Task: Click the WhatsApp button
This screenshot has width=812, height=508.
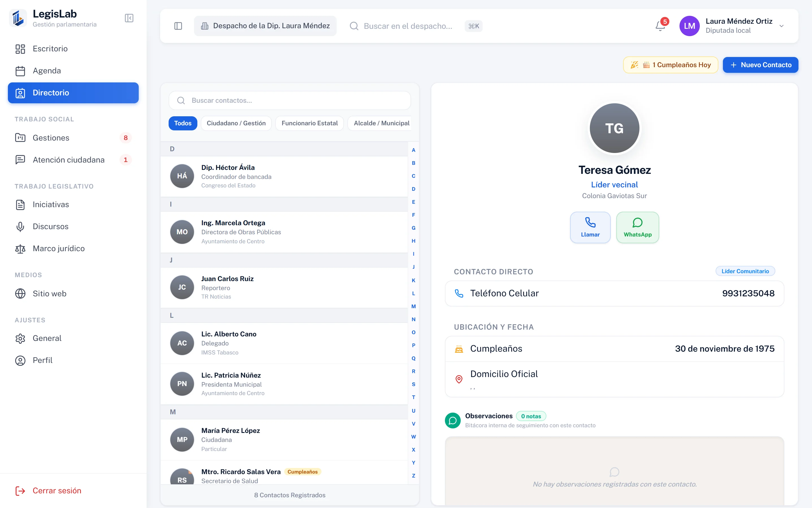Action: (x=637, y=227)
